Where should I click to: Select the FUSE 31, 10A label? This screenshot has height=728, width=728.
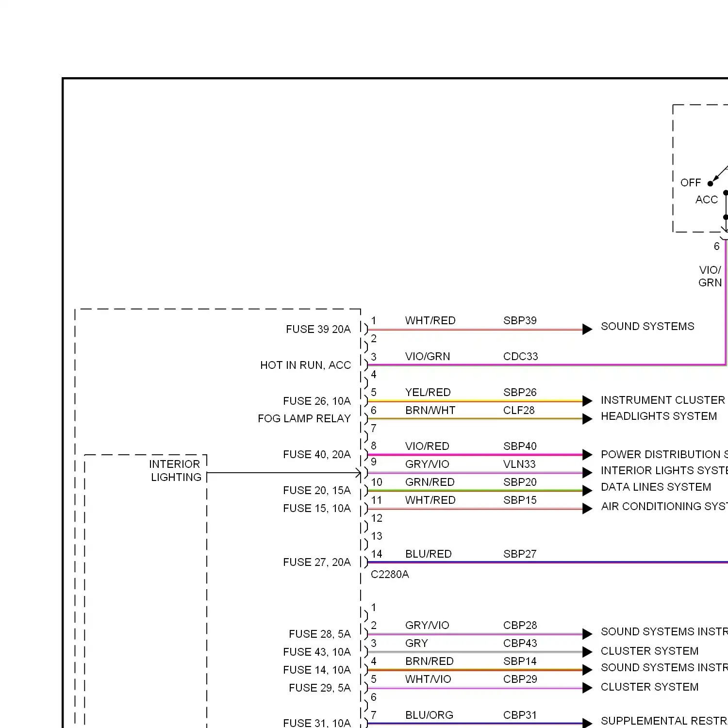click(316, 723)
